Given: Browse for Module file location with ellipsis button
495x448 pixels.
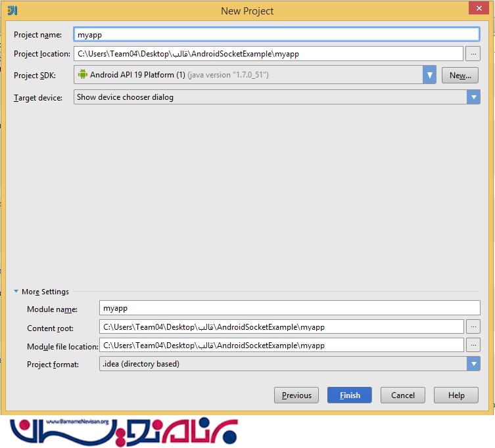Looking at the screenshot, I should click(473, 345).
